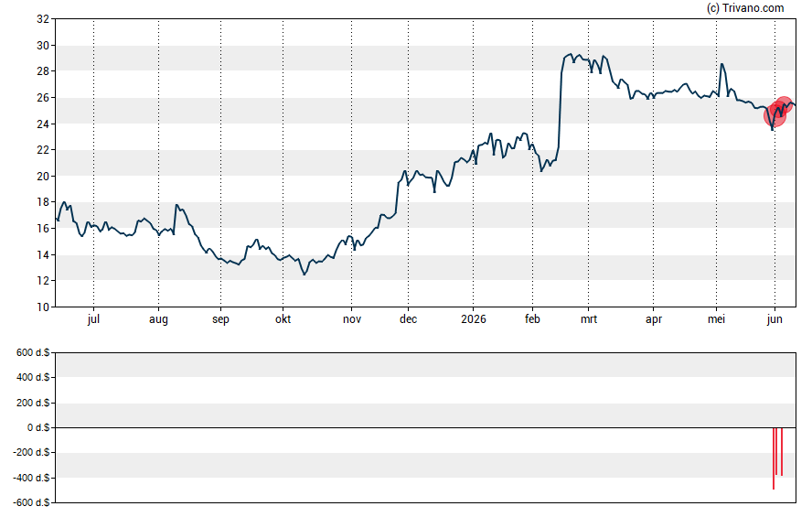Click the "aug" month label
The height and width of the screenshot is (517, 812).
(x=158, y=319)
